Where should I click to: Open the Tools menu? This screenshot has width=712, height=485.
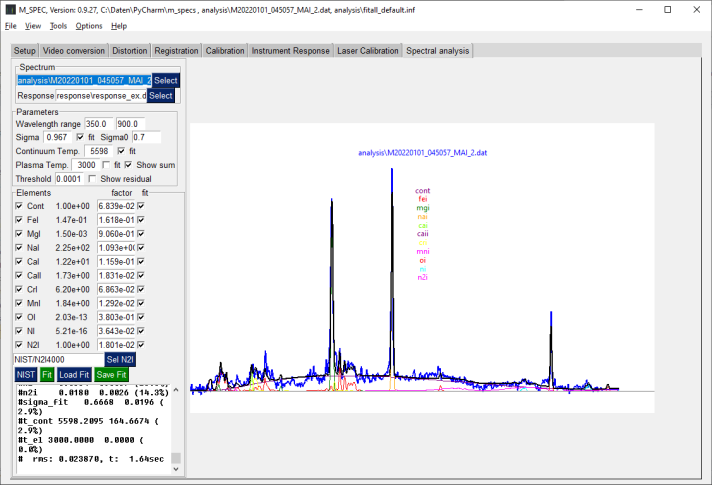[58, 25]
